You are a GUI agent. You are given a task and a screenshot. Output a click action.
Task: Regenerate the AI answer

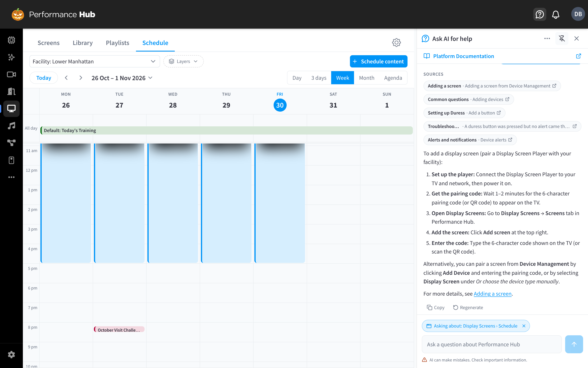468,307
